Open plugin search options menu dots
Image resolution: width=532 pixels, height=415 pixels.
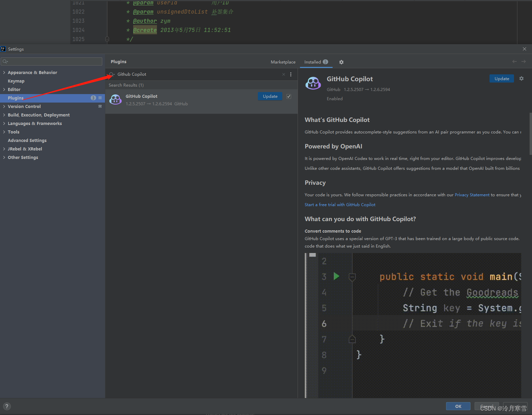[x=291, y=74]
